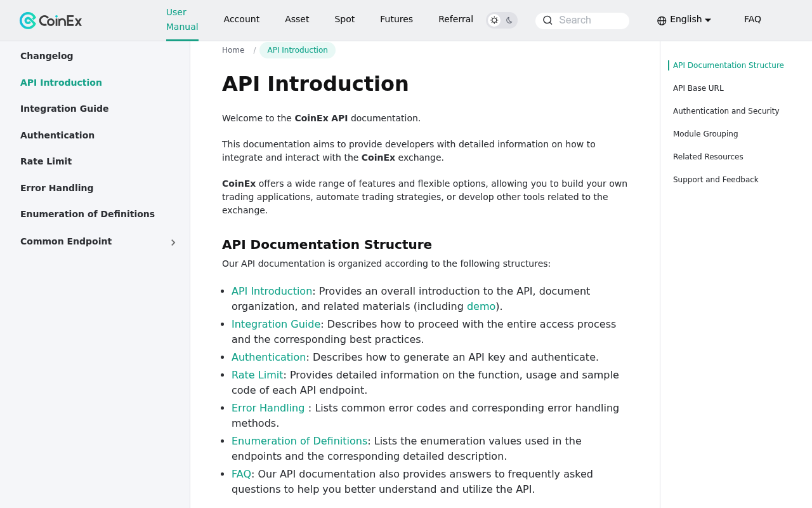The width and height of the screenshot is (812, 508).
Task: Select Enumeration of Definitions in sidebar
Action: (88, 214)
